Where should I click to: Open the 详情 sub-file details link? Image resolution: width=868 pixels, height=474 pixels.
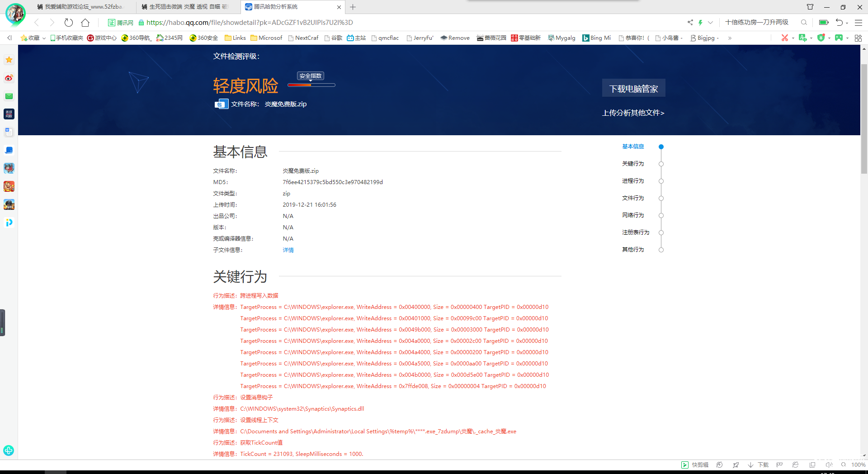288,250
